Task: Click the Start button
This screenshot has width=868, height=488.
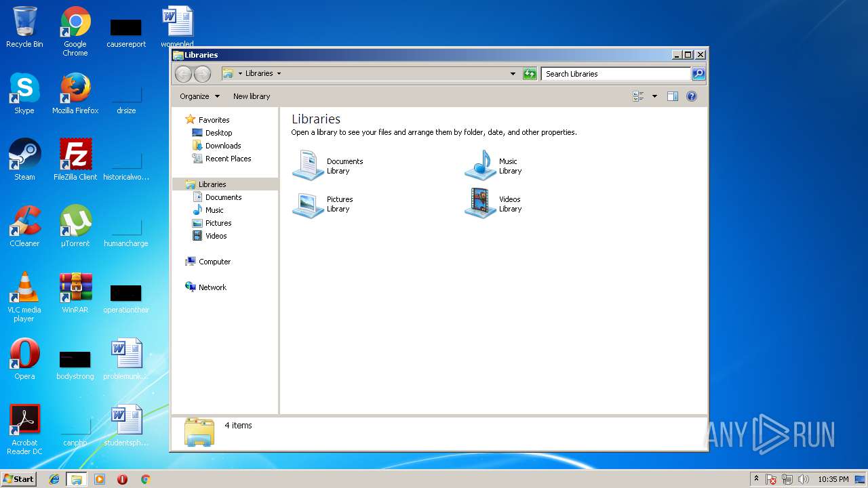Action: coord(18,479)
